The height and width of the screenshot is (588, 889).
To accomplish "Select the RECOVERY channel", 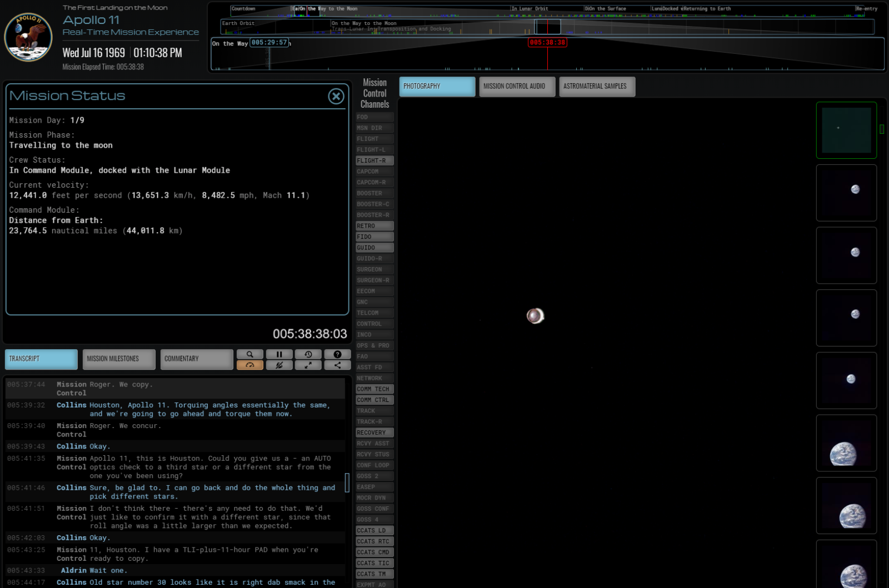I will [374, 433].
